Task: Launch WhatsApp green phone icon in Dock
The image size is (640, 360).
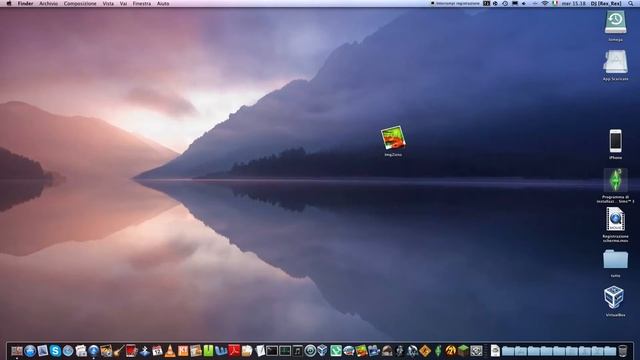Action: [336, 351]
